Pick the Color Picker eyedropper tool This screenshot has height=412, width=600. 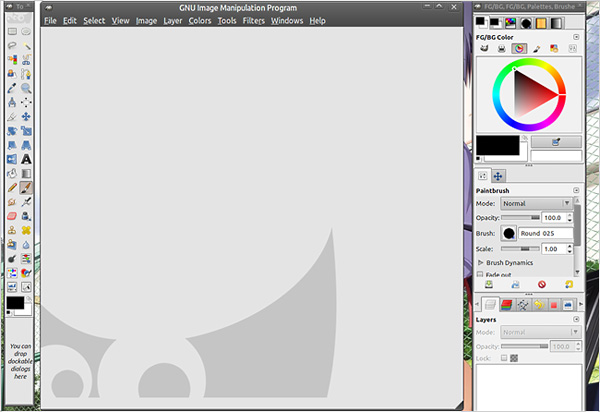click(x=12, y=88)
